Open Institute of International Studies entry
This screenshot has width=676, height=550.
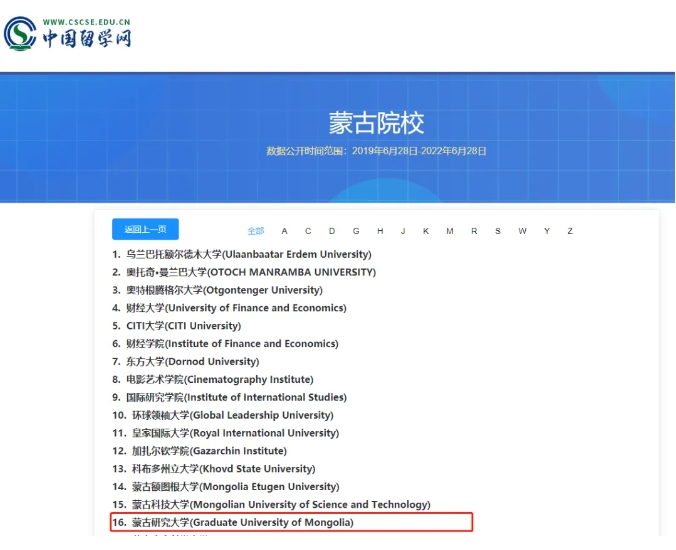229,397
